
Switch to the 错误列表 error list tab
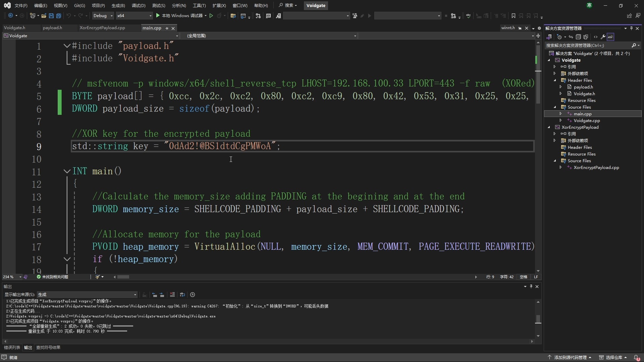(12, 348)
